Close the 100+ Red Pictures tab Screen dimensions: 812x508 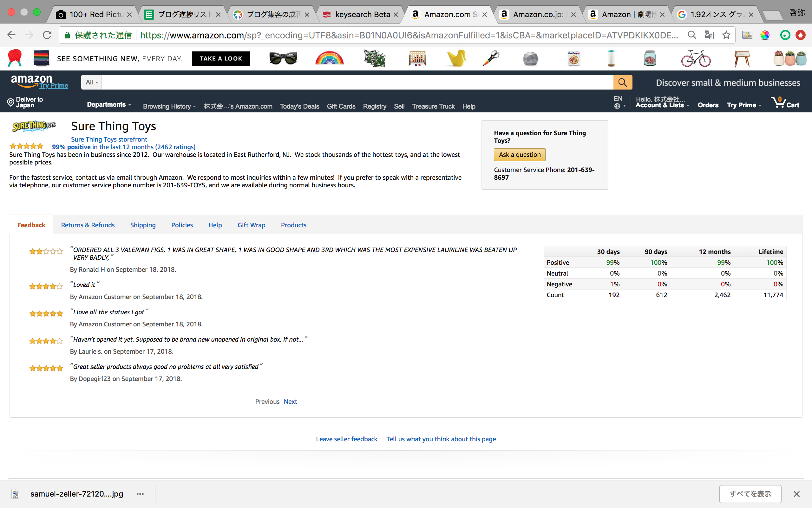click(129, 15)
